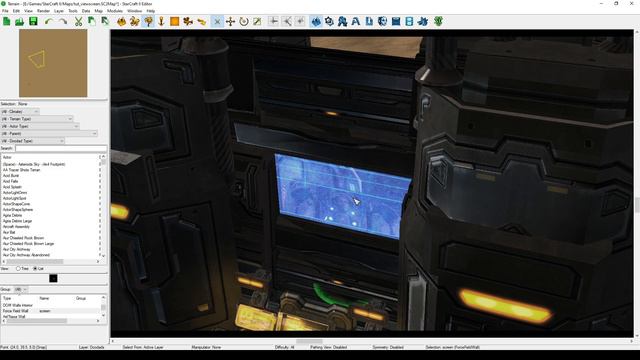Select 'AA Tracer Shots Terran' in list
640x360 pixels.
tap(22, 170)
